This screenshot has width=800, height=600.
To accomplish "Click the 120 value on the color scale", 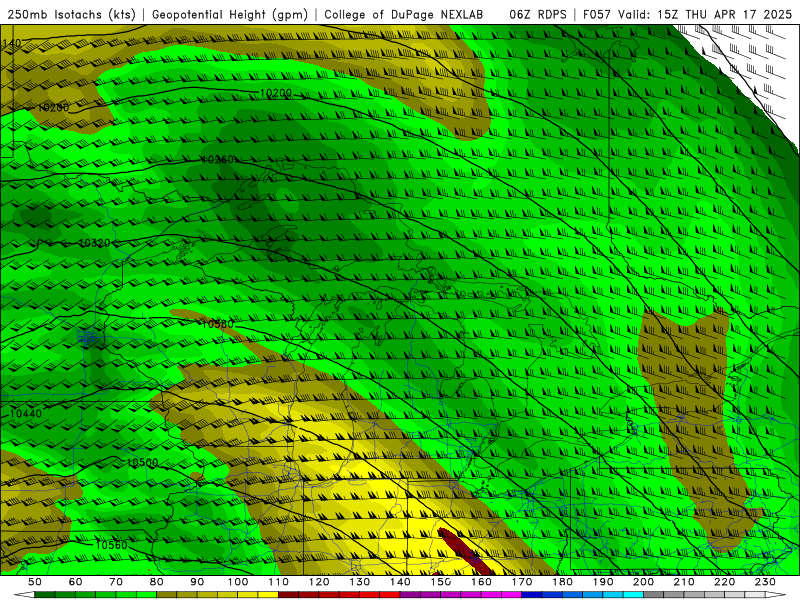I will [319, 582].
